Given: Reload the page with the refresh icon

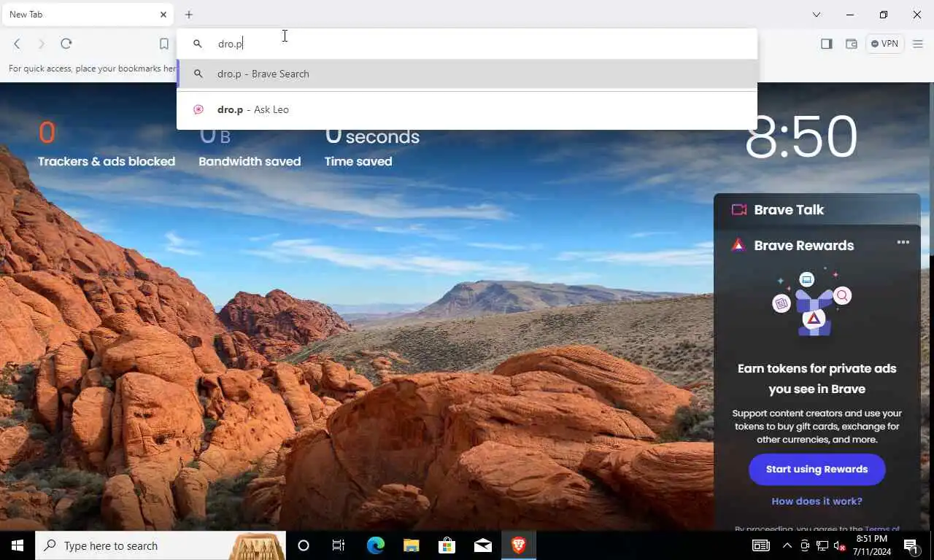Looking at the screenshot, I should (x=66, y=44).
